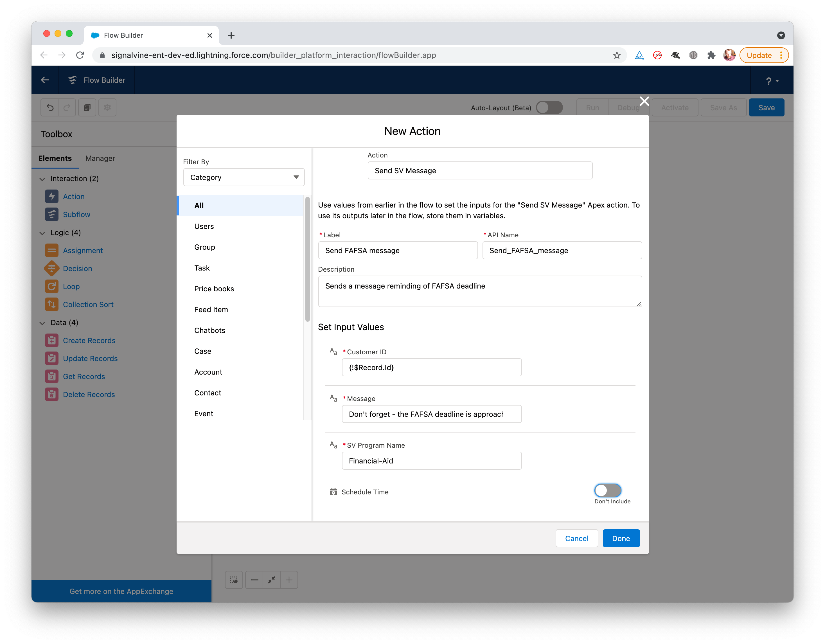Toggle Schedule Time include switch
825x644 pixels.
(x=607, y=490)
